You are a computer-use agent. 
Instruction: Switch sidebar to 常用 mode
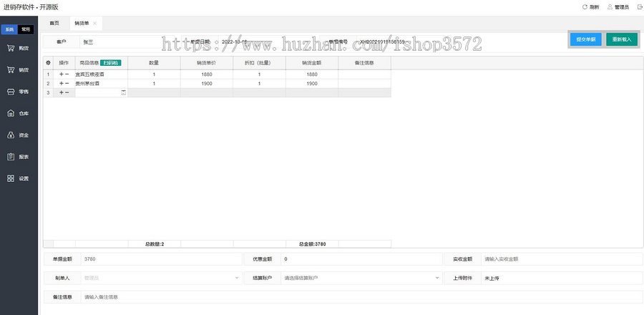pos(26,29)
